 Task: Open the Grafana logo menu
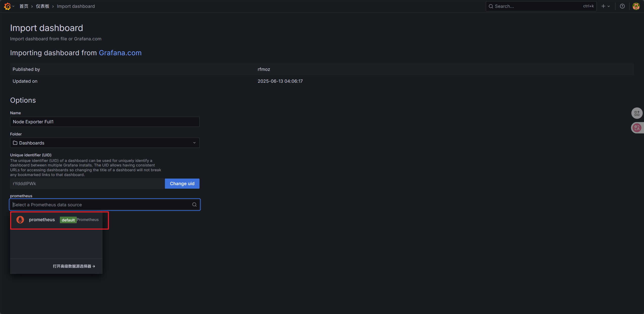[x=8, y=6]
